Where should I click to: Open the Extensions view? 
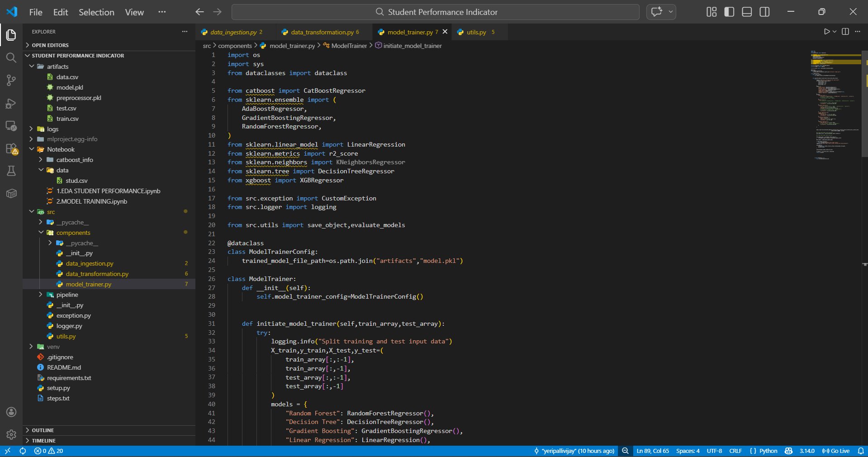pos(11,149)
